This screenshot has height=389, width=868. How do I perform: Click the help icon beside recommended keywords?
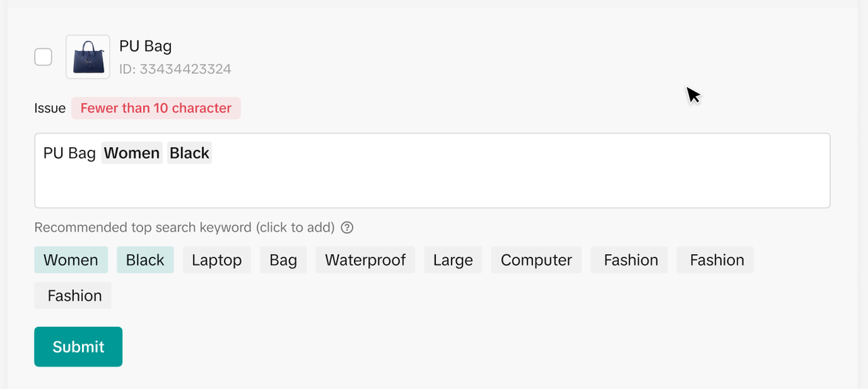point(347,228)
